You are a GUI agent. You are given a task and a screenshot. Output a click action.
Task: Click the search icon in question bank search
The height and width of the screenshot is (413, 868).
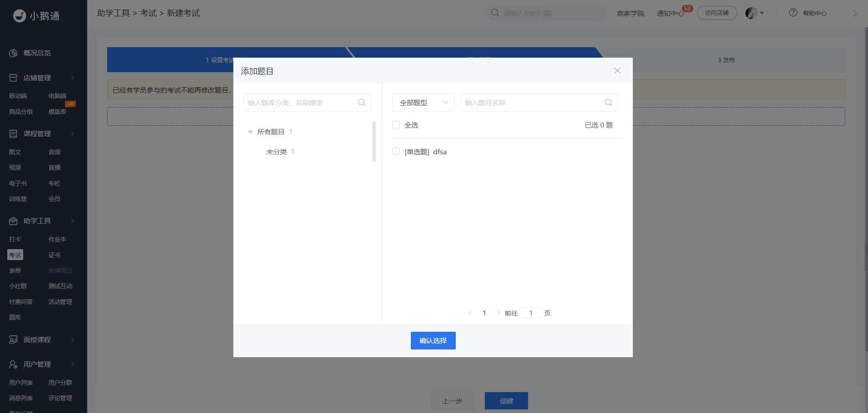pyautogui.click(x=361, y=103)
